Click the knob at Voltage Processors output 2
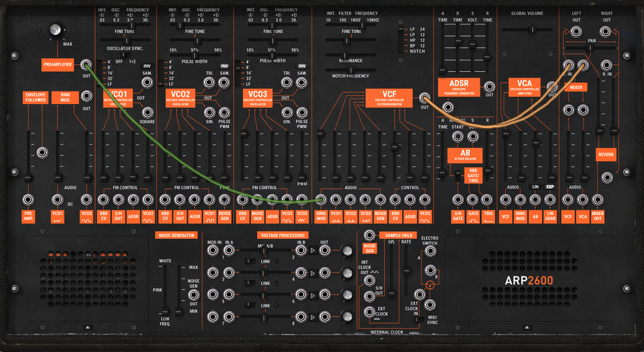The width and height of the screenshot is (644, 352). point(347,251)
